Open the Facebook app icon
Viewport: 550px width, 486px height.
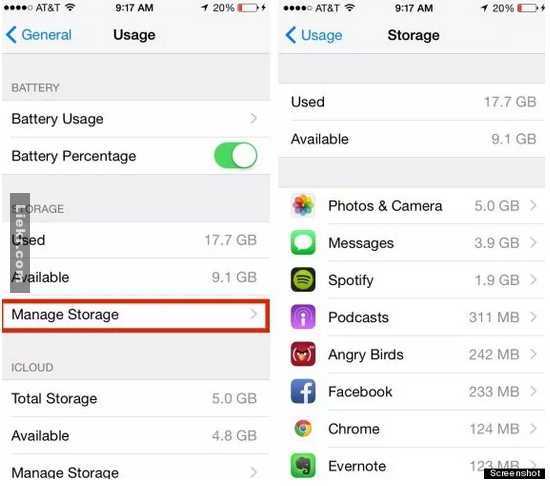coord(303,391)
